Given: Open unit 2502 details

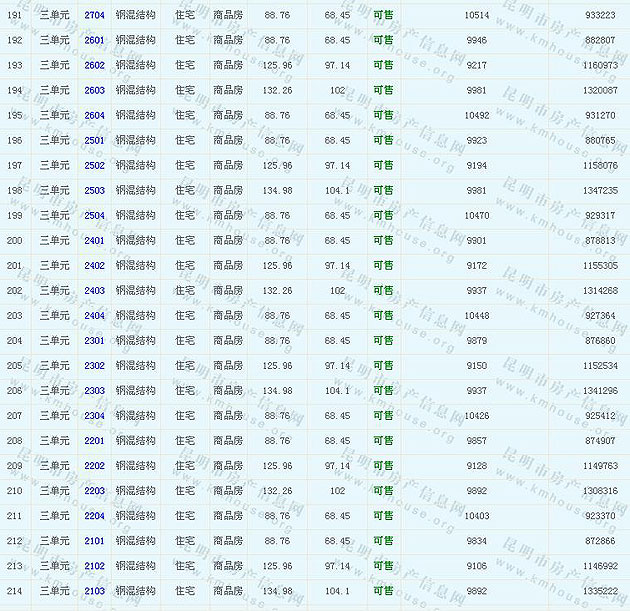Looking at the screenshot, I should [x=94, y=165].
